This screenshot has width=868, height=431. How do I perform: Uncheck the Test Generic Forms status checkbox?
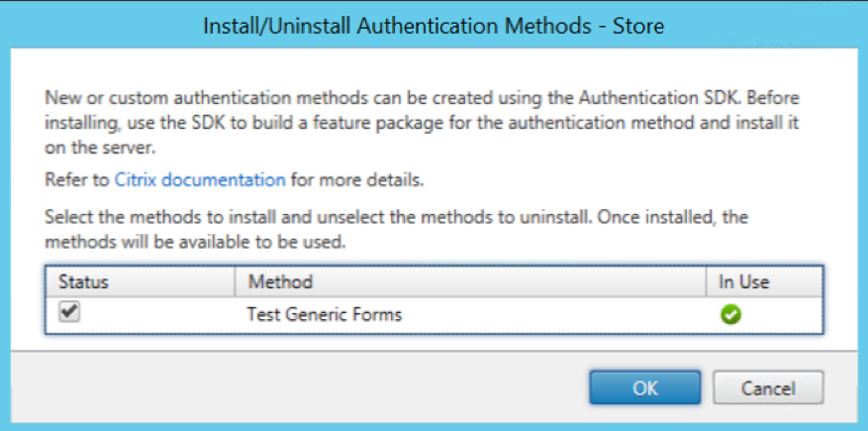(70, 311)
